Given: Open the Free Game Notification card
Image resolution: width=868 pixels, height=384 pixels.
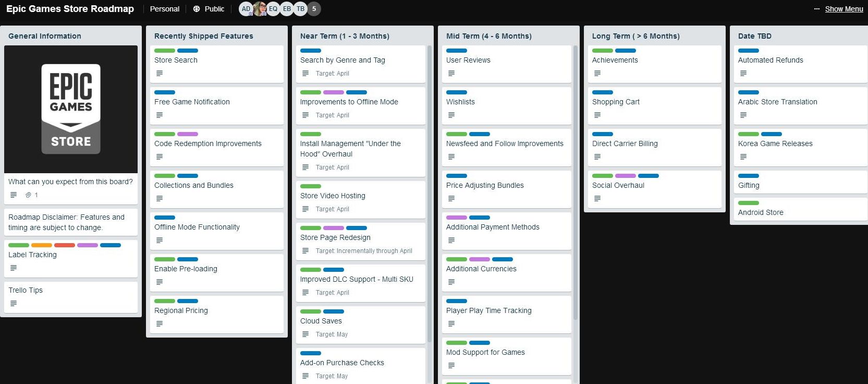Looking at the screenshot, I should click(217, 106).
